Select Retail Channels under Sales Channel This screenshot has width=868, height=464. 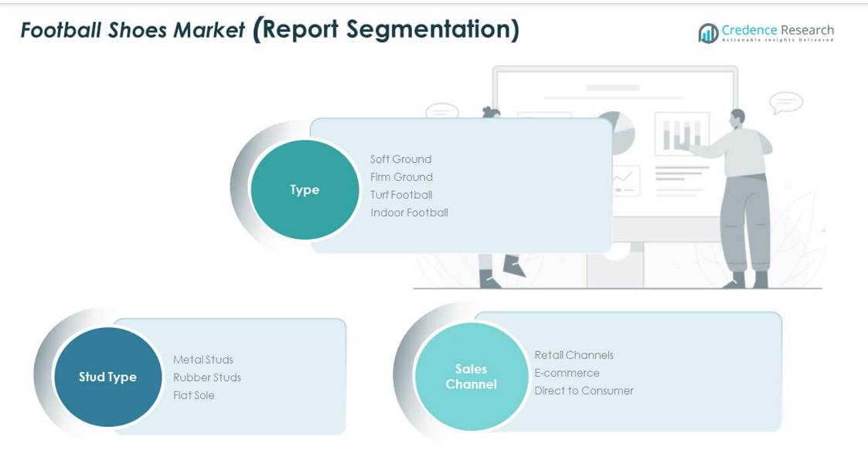coord(574,355)
